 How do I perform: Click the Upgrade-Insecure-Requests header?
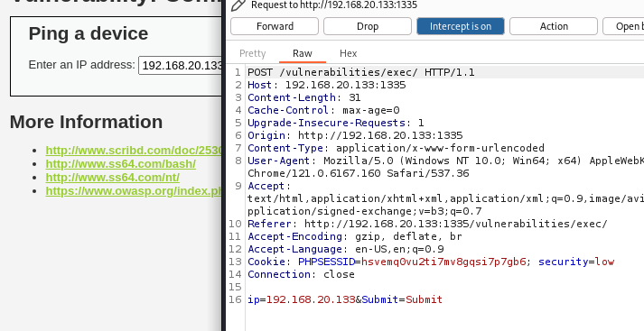click(x=336, y=123)
